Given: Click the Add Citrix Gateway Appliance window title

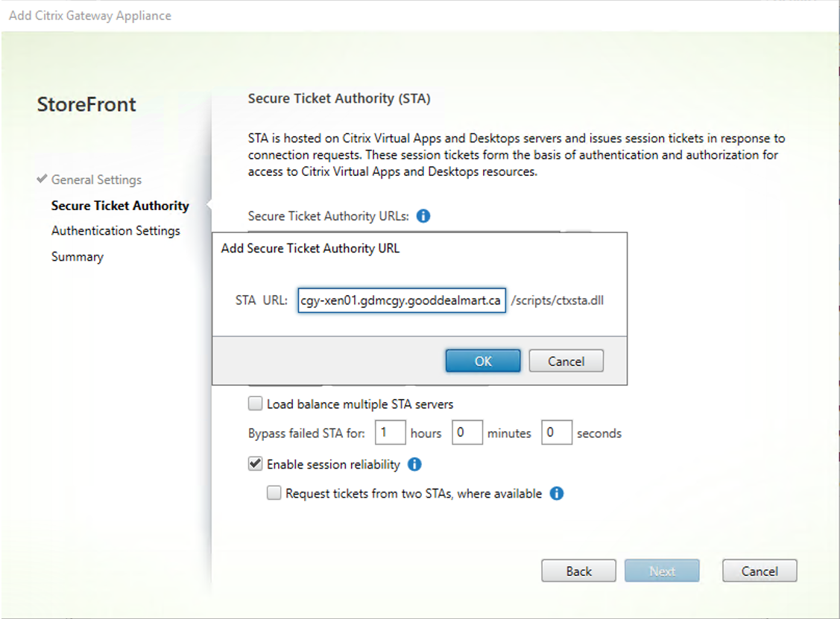Looking at the screenshot, I should [x=90, y=16].
